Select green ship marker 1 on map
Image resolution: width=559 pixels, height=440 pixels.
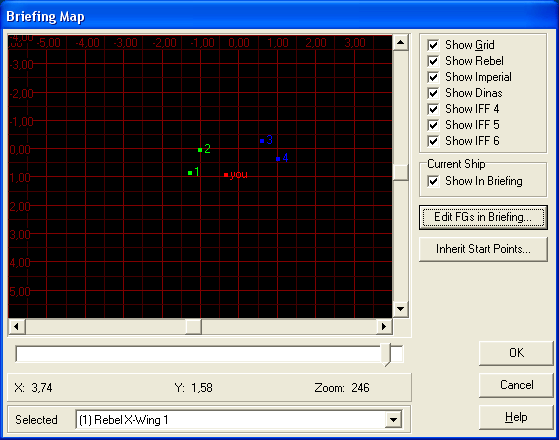[x=190, y=173]
